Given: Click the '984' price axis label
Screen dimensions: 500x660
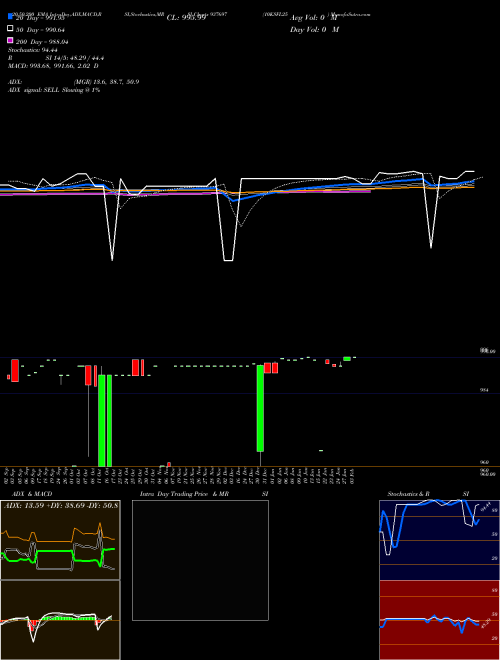Looking at the screenshot, I should (x=484, y=390).
